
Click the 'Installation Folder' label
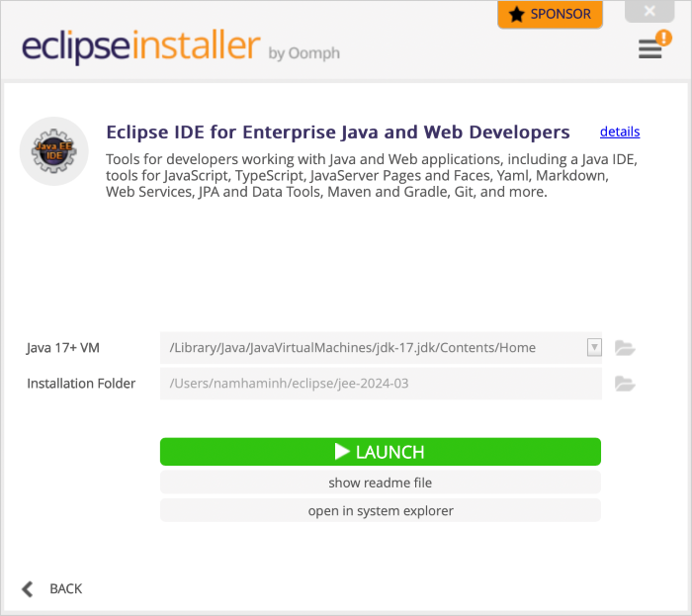81,384
